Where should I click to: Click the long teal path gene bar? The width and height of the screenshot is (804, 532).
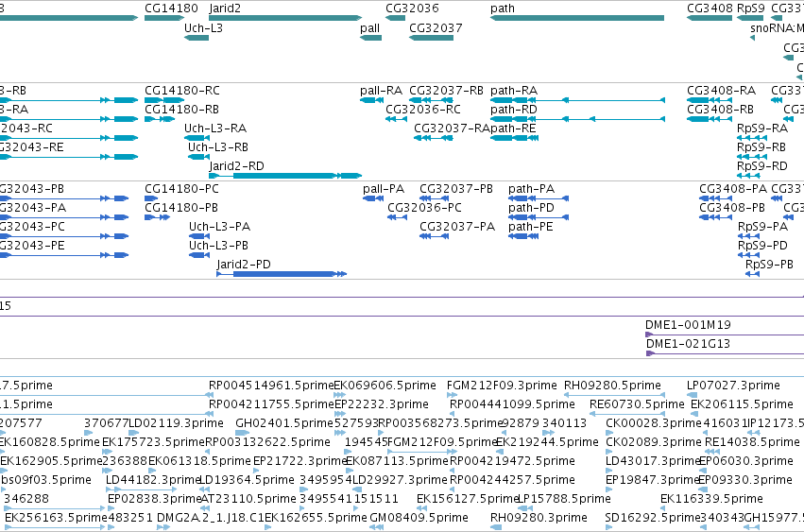click(x=577, y=18)
